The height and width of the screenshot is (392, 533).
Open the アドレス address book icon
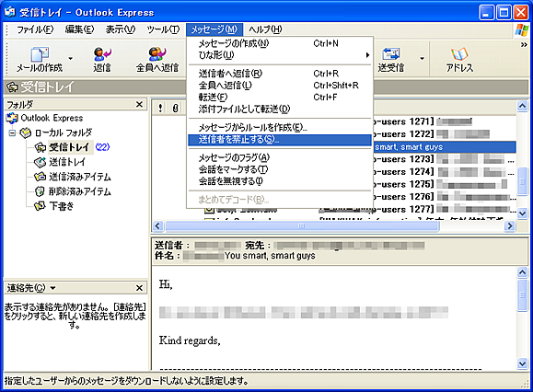tap(459, 54)
